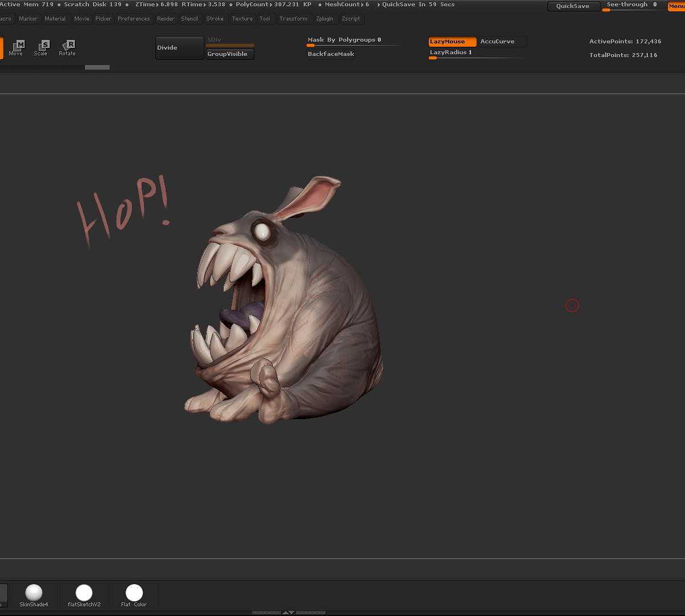Open the Transform menu

(293, 19)
